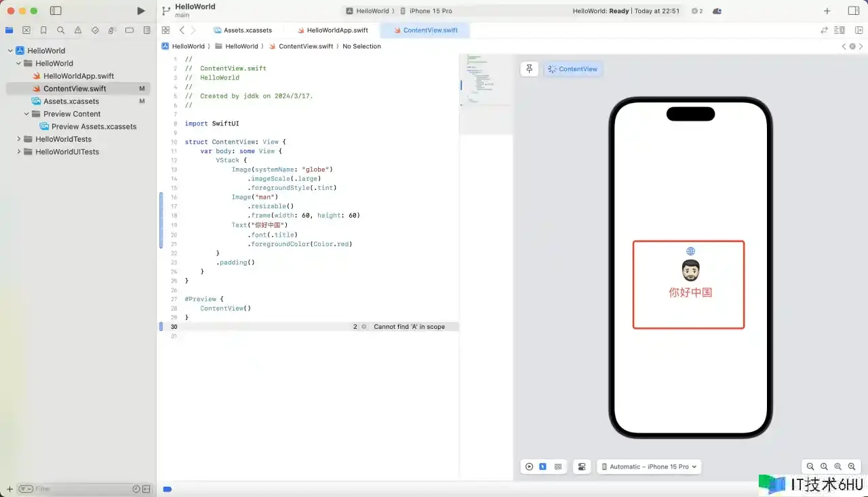
Task: Click the 'Cannot find A in scope' error
Action: coord(409,327)
